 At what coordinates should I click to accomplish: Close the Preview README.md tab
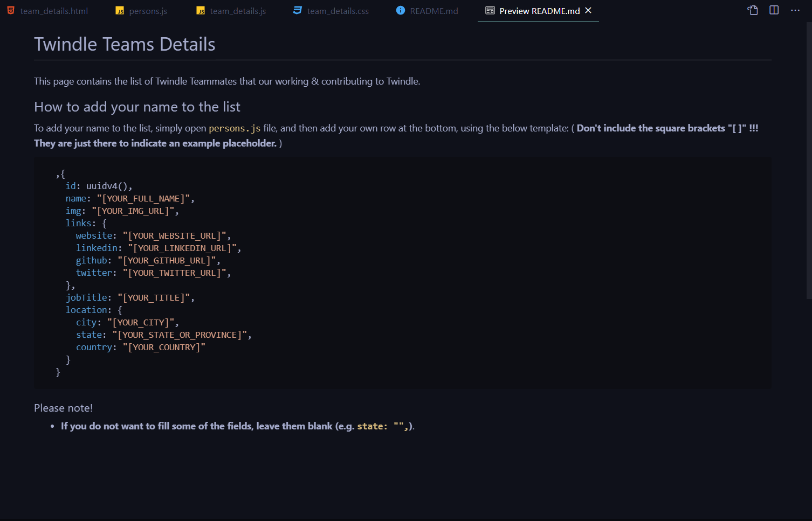[588, 10]
